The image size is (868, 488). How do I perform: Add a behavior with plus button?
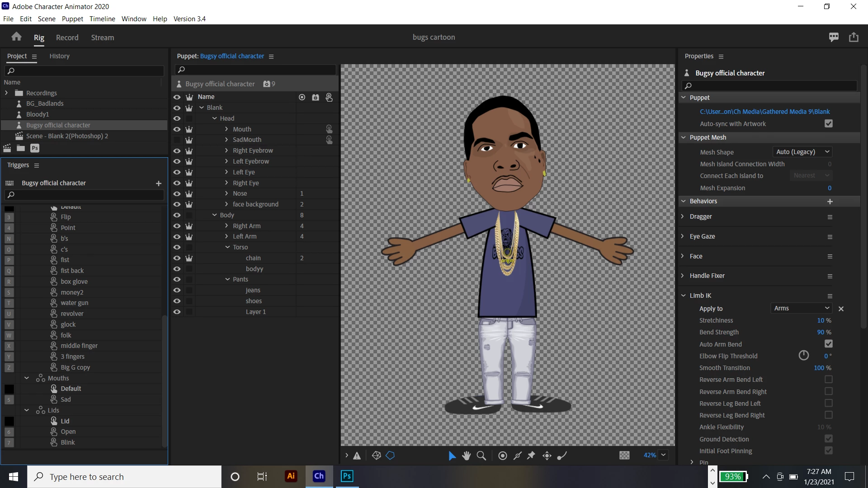[x=830, y=202]
